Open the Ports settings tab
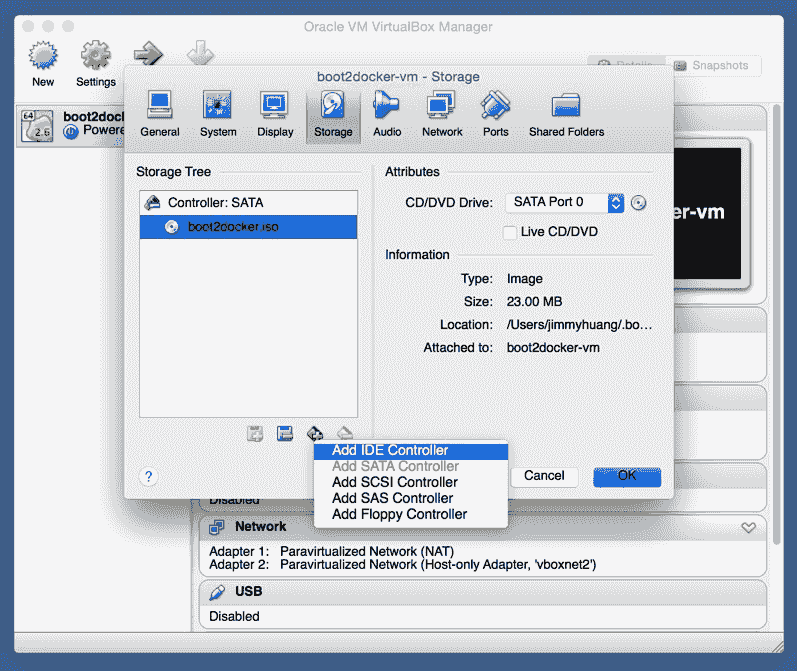 click(x=496, y=114)
